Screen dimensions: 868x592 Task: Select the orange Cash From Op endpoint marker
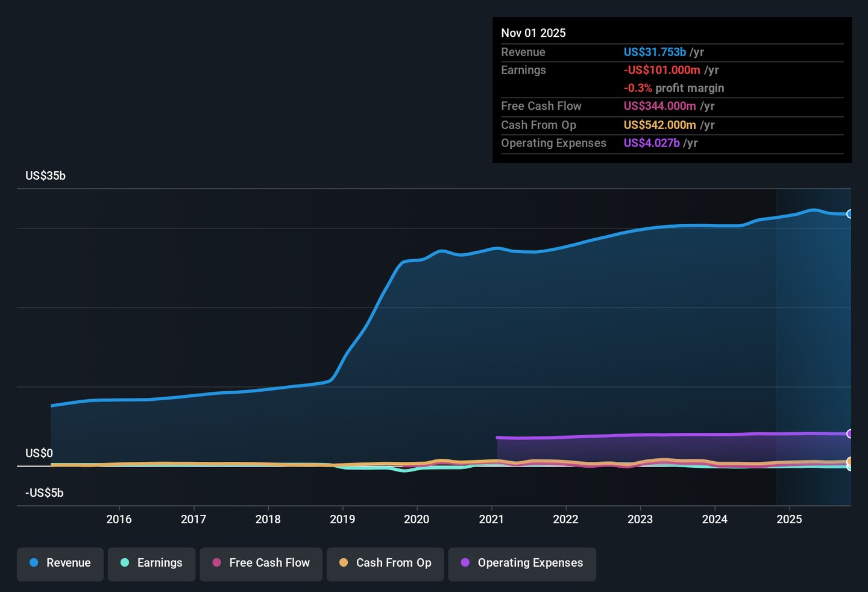tap(850, 462)
